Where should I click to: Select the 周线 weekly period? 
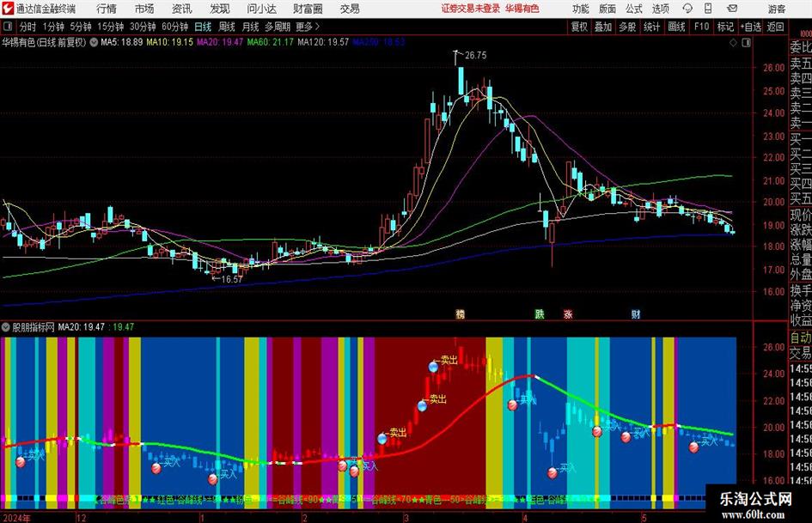pos(227,27)
